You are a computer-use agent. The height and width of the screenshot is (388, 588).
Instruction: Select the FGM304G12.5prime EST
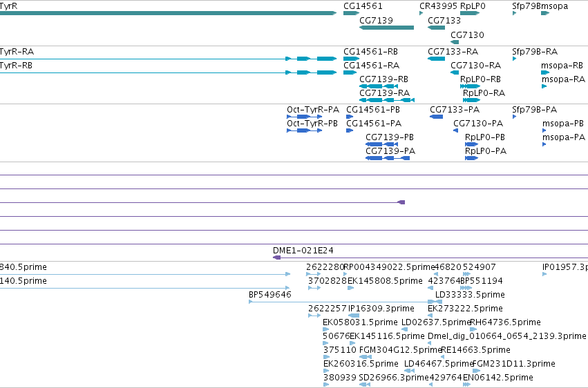coord(366,358)
